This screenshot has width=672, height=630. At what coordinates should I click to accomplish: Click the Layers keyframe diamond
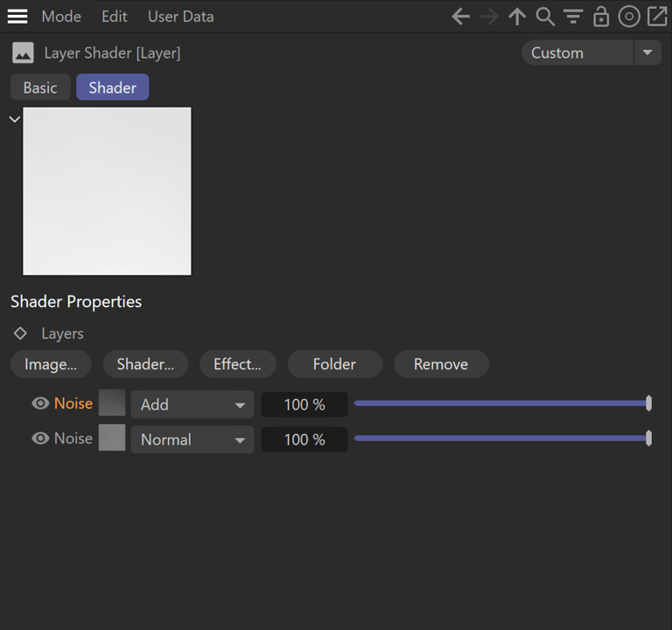(x=20, y=333)
